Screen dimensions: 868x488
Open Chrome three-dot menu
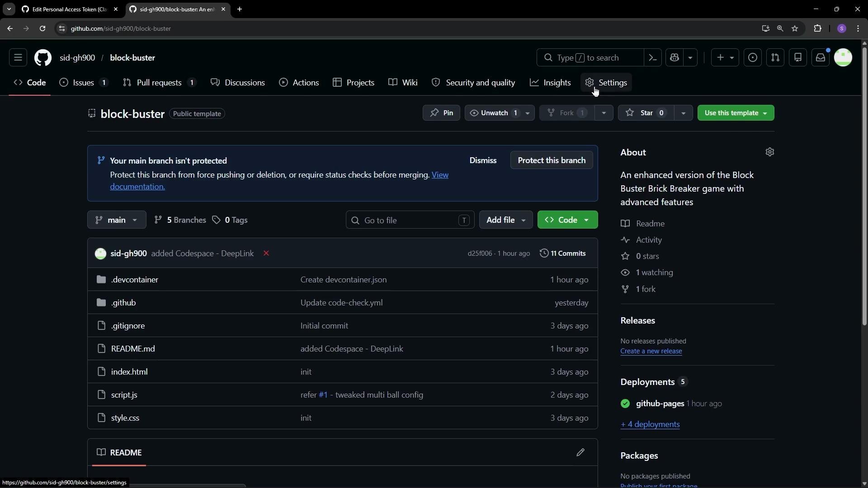coord(858,28)
